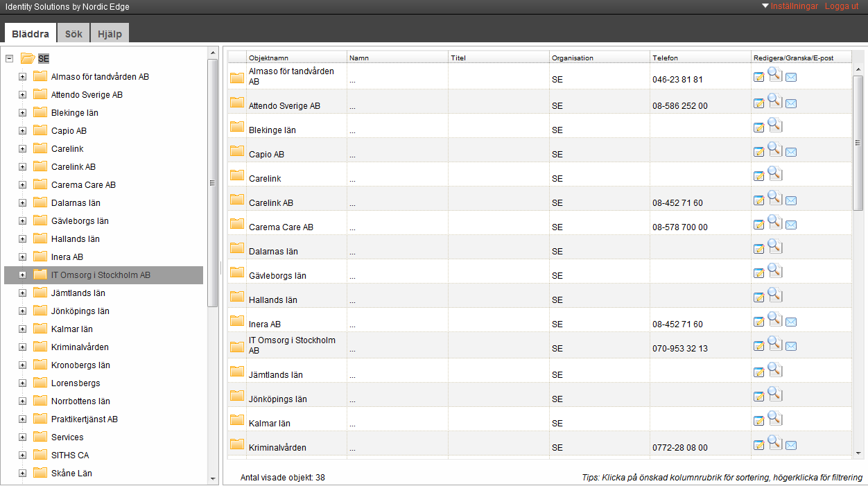Click the edit icon for Gävleborgs län
This screenshot has height=486, width=868.
pos(759,272)
